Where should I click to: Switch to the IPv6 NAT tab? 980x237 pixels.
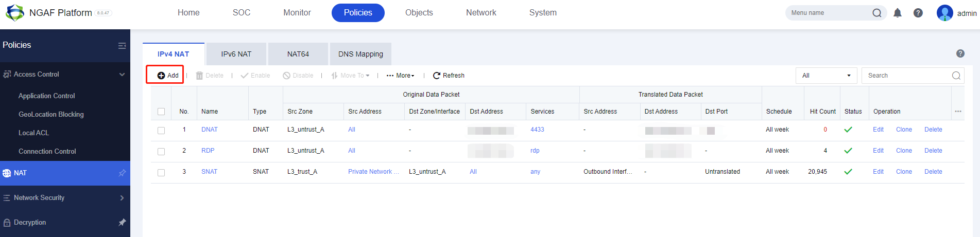point(236,54)
